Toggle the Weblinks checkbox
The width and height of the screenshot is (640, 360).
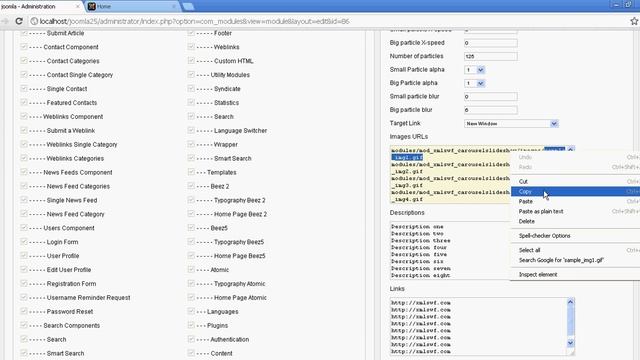tap(191, 47)
